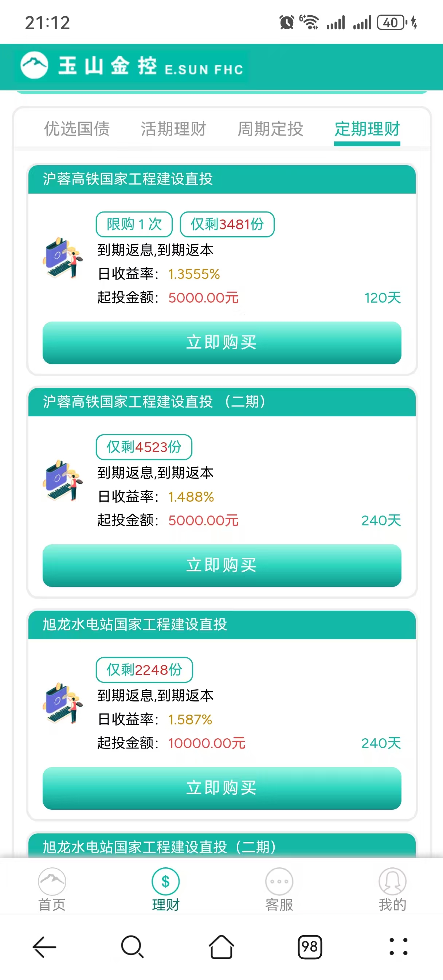Show the 98 open tabs
This screenshot has height=980, width=443.
310,946
